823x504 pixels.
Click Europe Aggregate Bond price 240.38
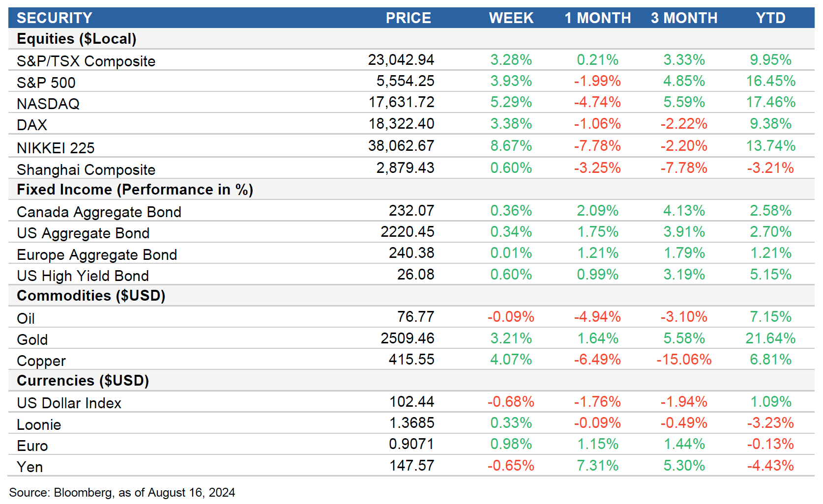[411, 253]
